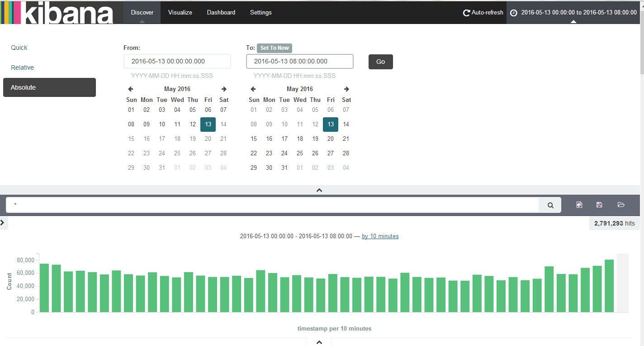
Task: Collapse the histogram chart section
Action: point(319,342)
